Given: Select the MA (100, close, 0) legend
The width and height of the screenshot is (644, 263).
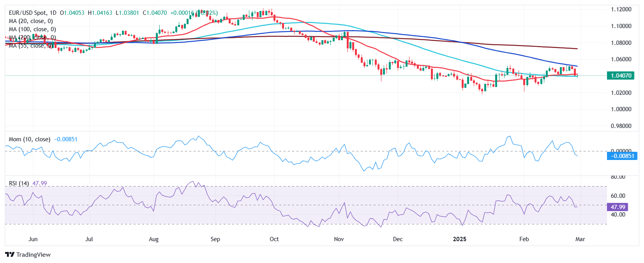Looking at the screenshot, I should pos(32,29).
